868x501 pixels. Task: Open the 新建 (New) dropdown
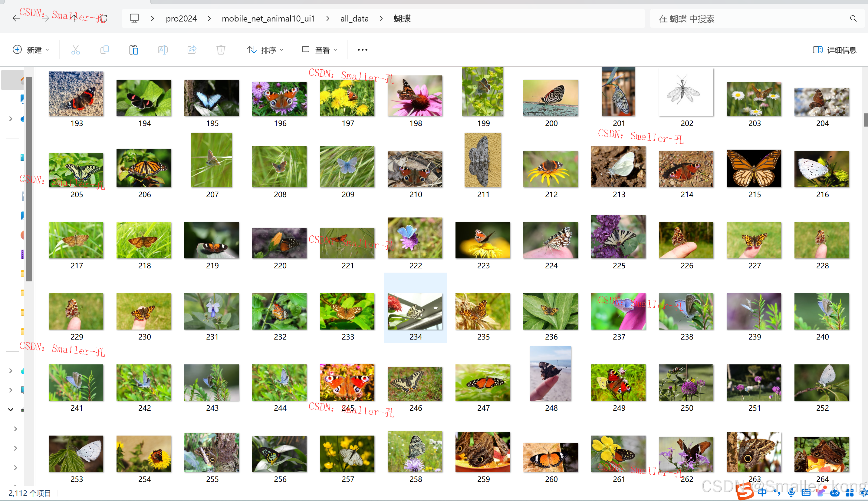point(31,50)
